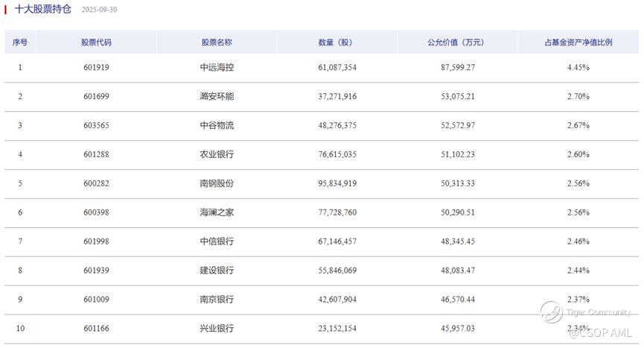
Task: Select stock code 601998
Action: tap(96, 241)
